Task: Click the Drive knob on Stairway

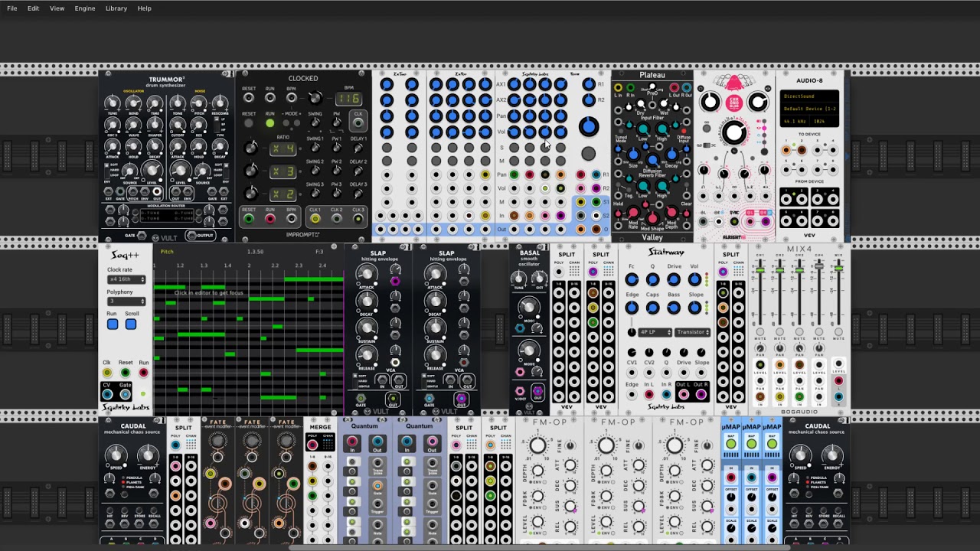Action: pyautogui.click(x=674, y=281)
